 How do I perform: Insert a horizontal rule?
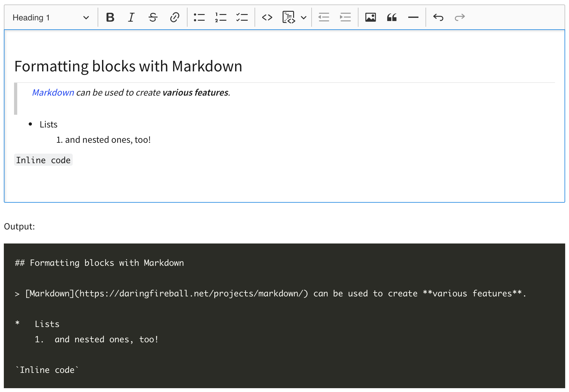coord(413,18)
